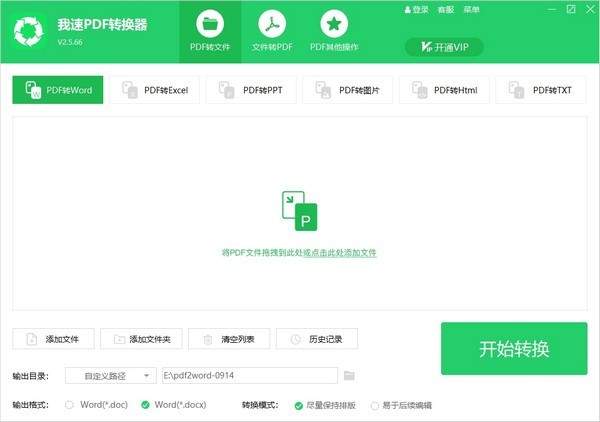The height and width of the screenshot is (422, 600).
Task: Close the converter window
Action: tap(590, 9)
